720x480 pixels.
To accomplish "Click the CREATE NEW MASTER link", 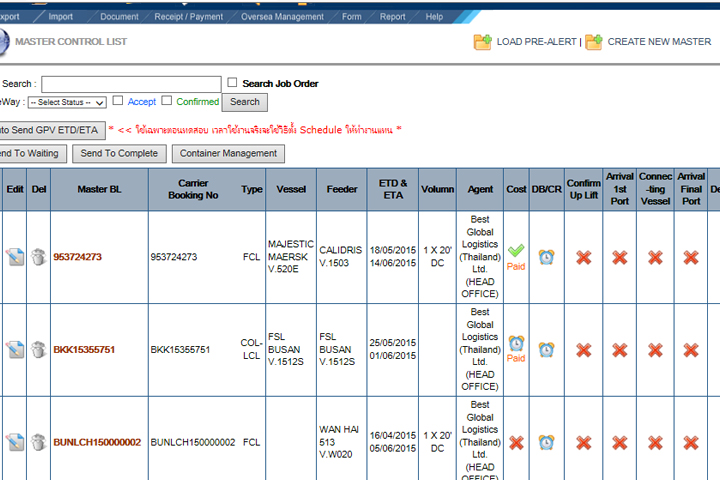I will pyautogui.click(x=659, y=42).
